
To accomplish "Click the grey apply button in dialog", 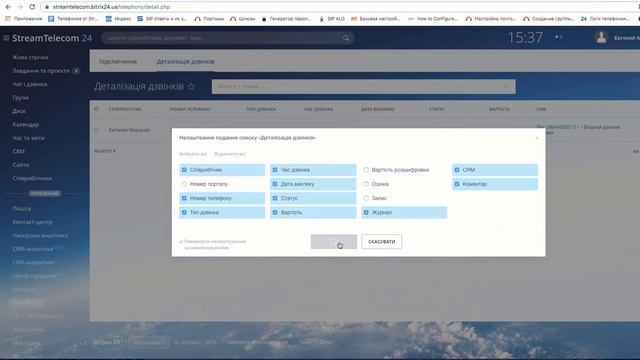I will pyautogui.click(x=333, y=242).
